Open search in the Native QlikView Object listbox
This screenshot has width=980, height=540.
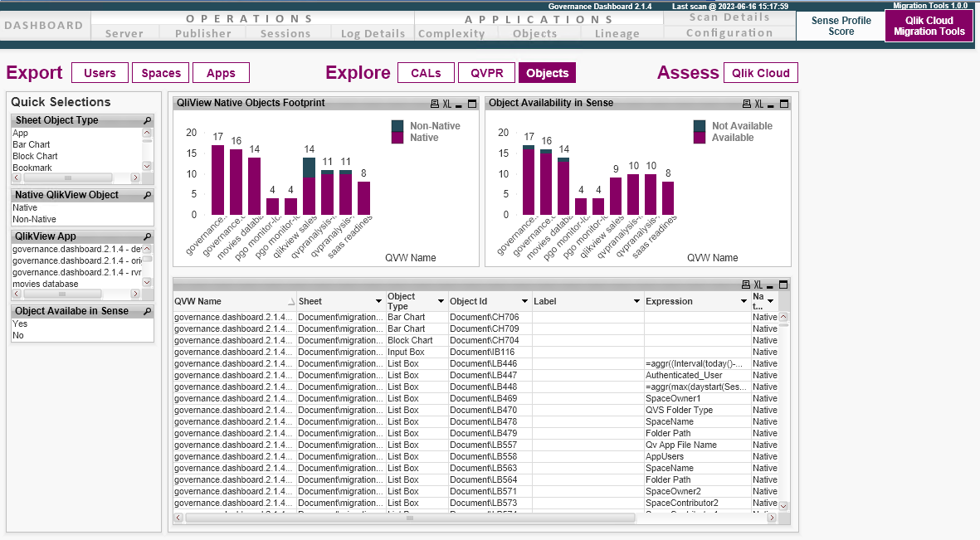click(146, 194)
